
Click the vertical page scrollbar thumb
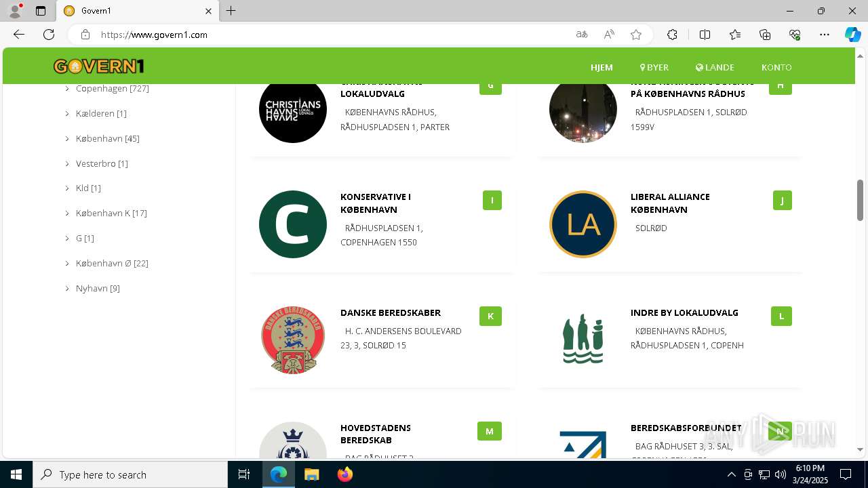point(860,200)
